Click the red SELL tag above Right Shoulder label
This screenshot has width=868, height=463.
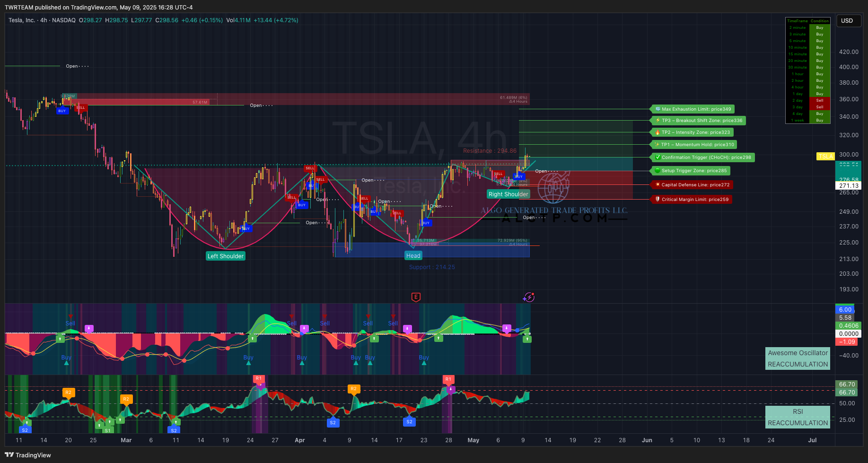(x=498, y=174)
